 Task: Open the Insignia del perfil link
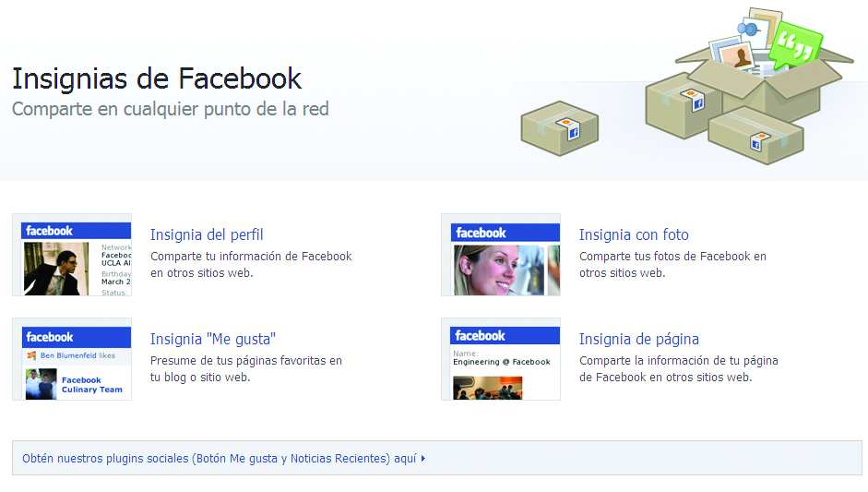pyautogui.click(x=207, y=234)
